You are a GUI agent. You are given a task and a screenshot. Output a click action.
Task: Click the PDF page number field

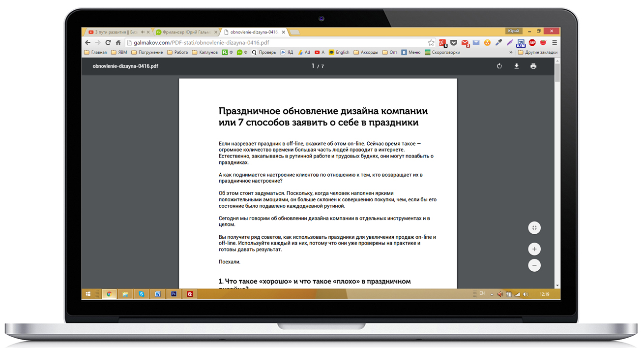[313, 66]
